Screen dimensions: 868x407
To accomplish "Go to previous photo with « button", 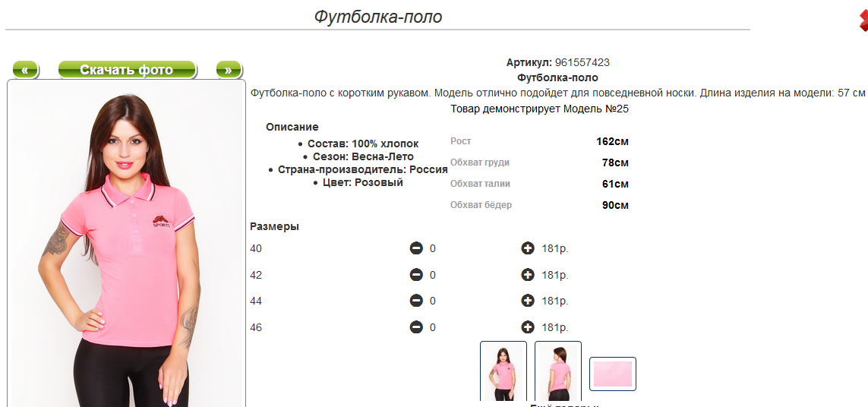I will (x=26, y=70).
